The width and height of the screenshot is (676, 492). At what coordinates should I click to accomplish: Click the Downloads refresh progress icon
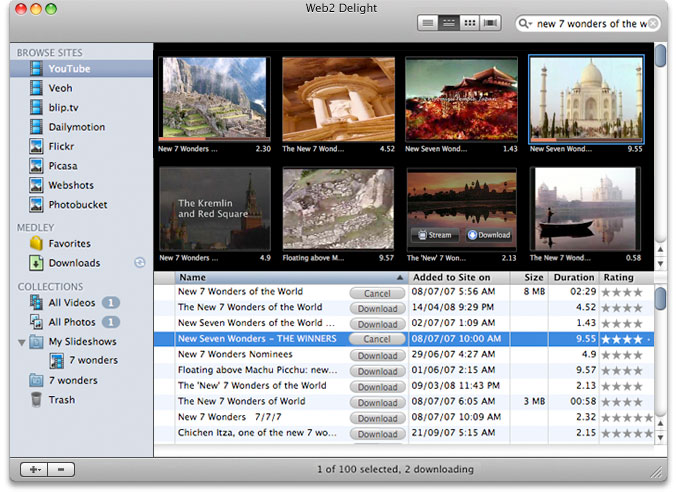tap(140, 263)
